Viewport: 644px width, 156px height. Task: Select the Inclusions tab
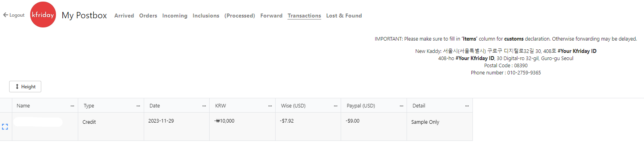click(206, 16)
